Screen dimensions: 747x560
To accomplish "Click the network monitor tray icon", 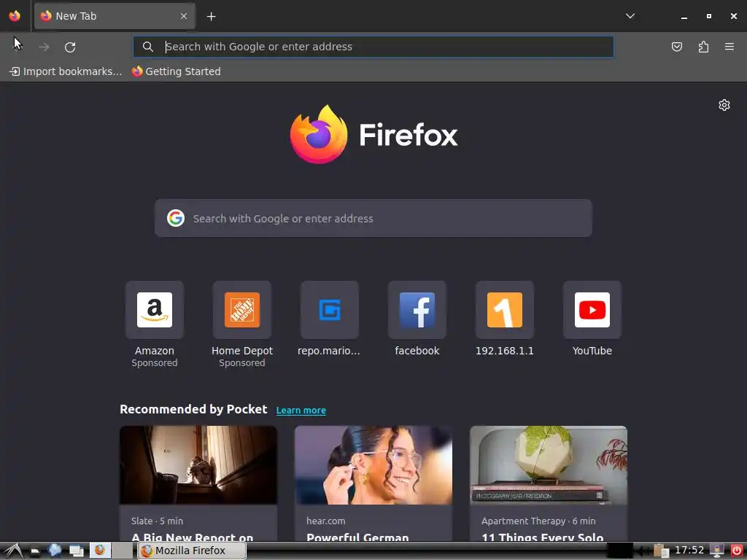I will coord(716,551).
